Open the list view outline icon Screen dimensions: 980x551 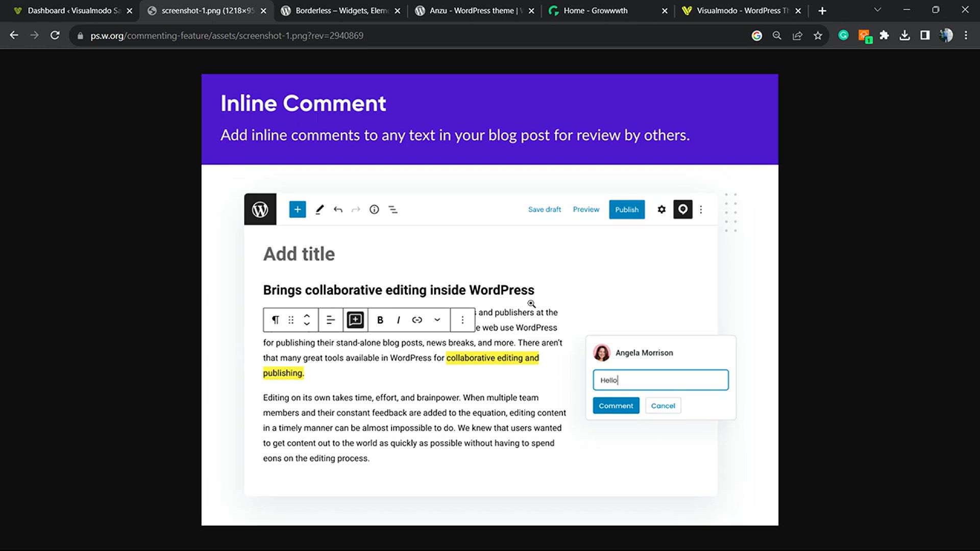click(x=393, y=209)
